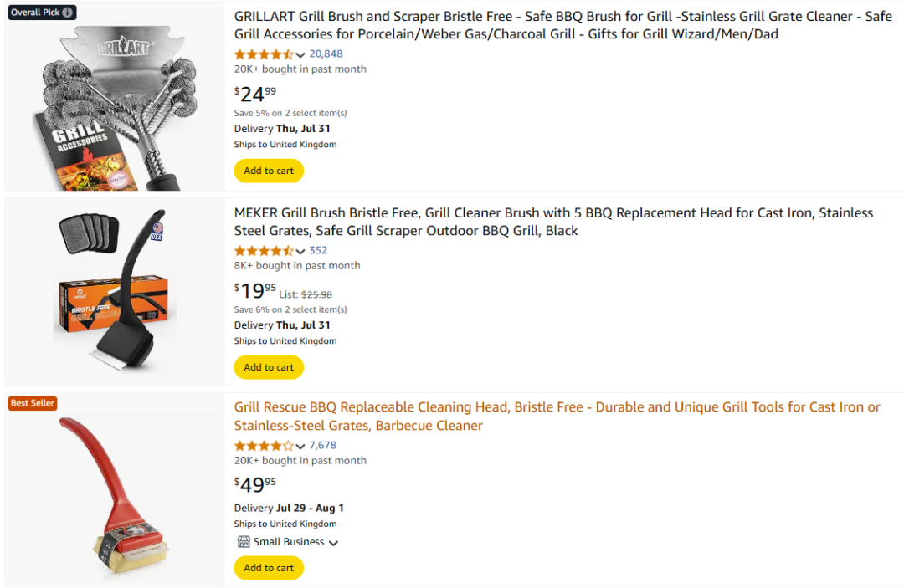The image size is (904, 588).
Task: Click GRILLART product star rating icons
Action: (264, 54)
